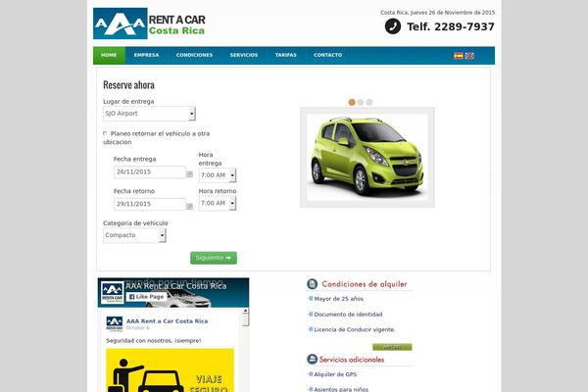Image resolution: width=588 pixels, height=392 pixels.
Task: Open the SERVICIOS menu item
Action: click(x=244, y=55)
